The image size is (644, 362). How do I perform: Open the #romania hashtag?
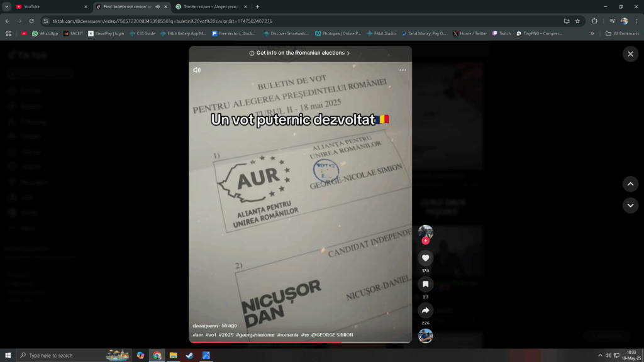287,335
